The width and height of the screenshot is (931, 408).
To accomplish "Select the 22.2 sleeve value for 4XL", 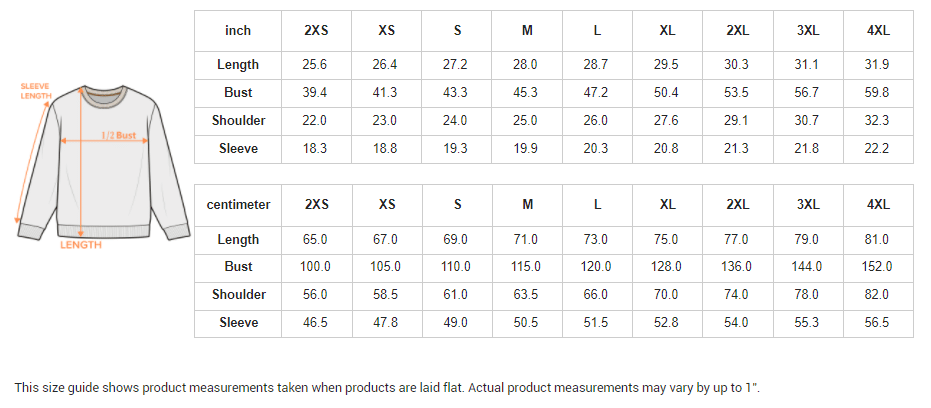I will 877,148.
